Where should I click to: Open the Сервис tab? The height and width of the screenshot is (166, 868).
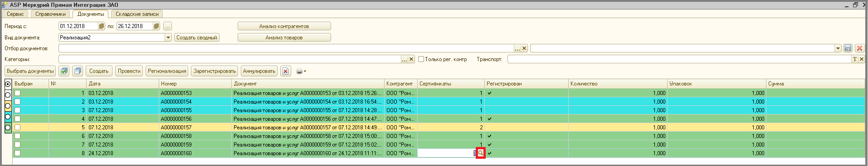coord(15,14)
